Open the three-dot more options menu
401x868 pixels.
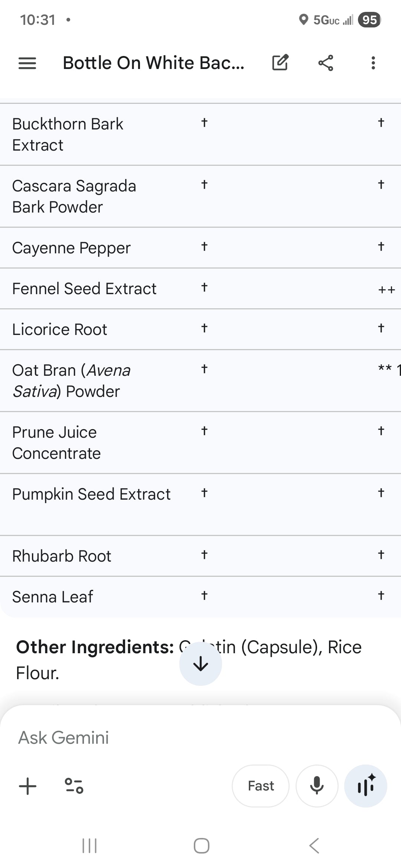pyautogui.click(x=373, y=63)
